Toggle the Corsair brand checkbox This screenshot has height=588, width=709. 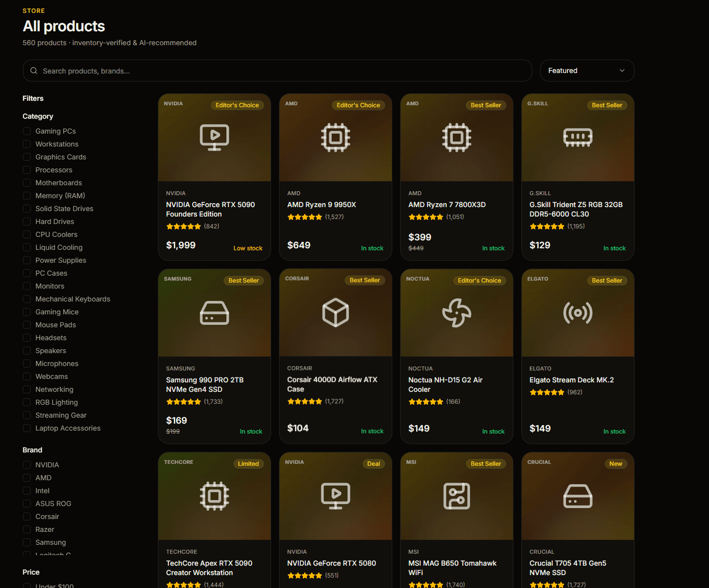pos(27,516)
